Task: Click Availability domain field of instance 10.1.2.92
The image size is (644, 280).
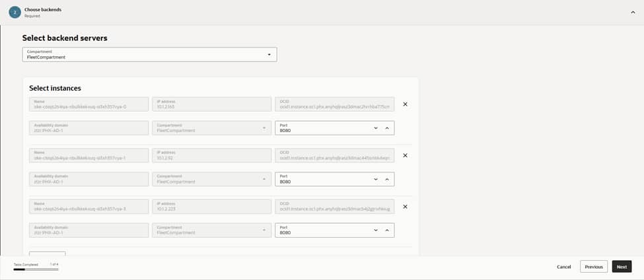Action: (89, 180)
